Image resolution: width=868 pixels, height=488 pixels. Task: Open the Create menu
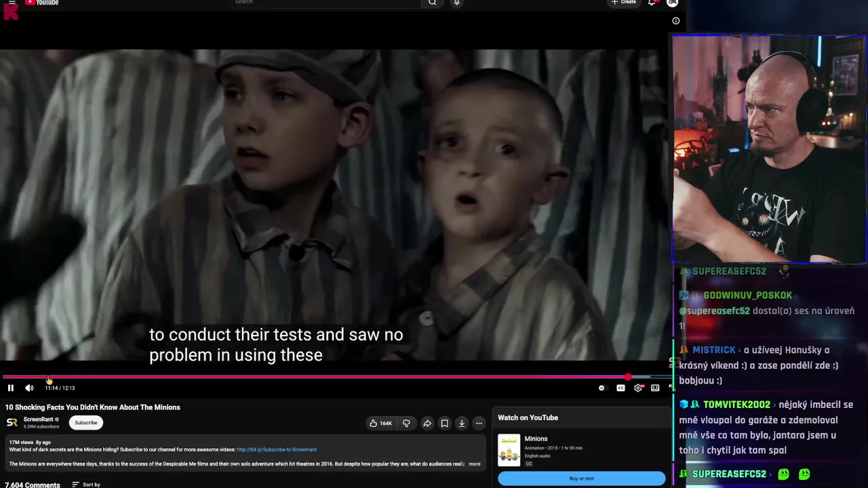coord(624,3)
